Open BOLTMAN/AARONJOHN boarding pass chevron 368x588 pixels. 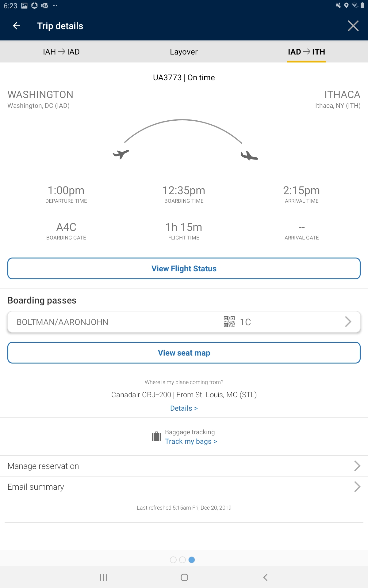pyautogui.click(x=348, y=322)
